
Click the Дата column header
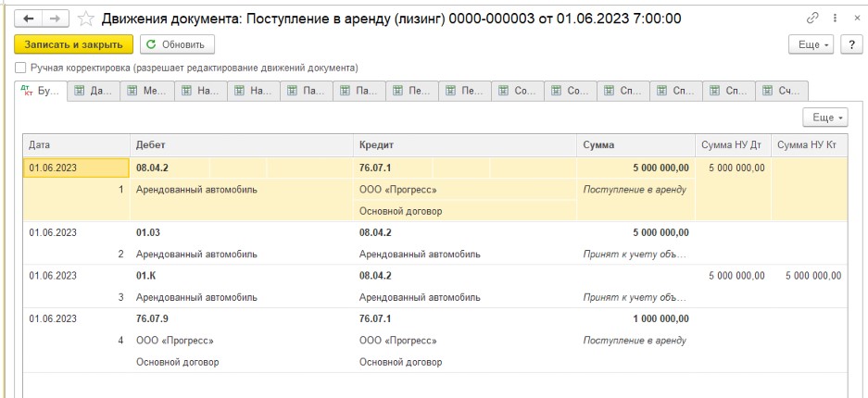point(76,144)
